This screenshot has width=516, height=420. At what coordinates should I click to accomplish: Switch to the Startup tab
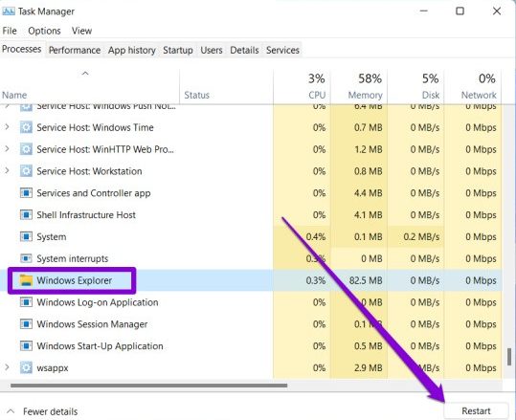click(x=178, y=50)
